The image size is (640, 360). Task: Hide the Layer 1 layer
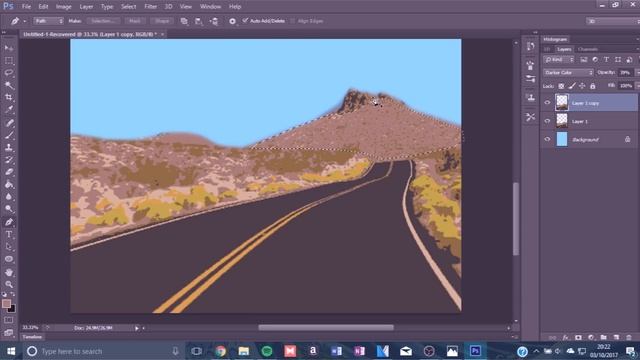547,121
